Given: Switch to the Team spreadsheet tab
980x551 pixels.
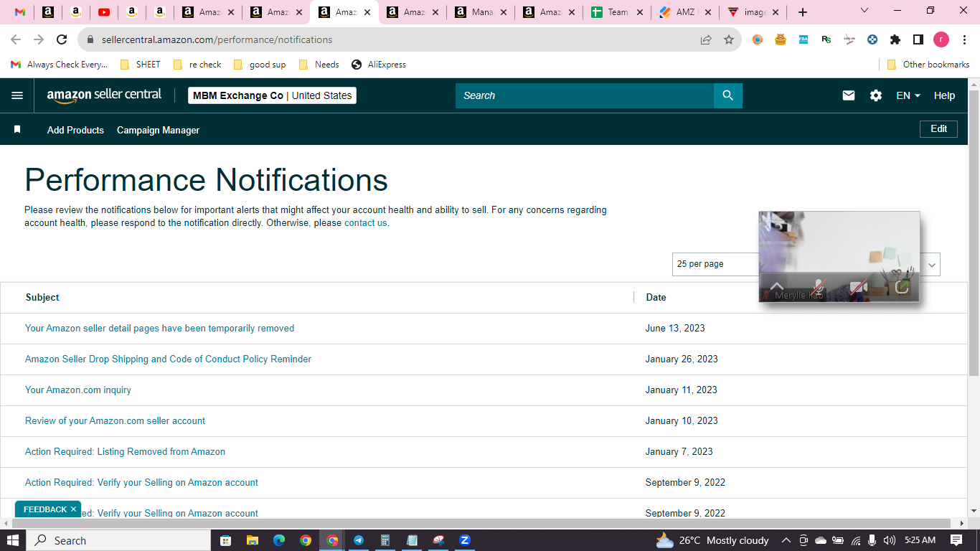Looking at the screenshot, I should tap(618, 12).
